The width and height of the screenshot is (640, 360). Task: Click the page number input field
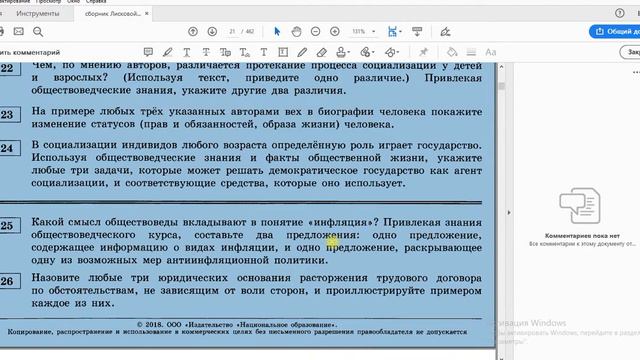pyautogui.click(x=232, y=31)
